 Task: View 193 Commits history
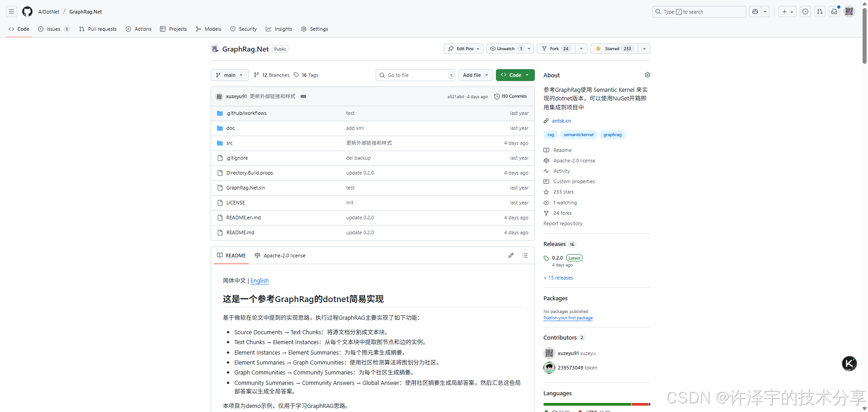point(510,96)
